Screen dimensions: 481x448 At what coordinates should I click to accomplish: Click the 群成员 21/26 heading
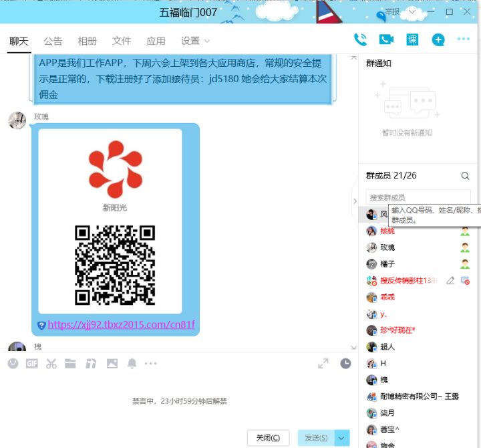pos(391,176)
